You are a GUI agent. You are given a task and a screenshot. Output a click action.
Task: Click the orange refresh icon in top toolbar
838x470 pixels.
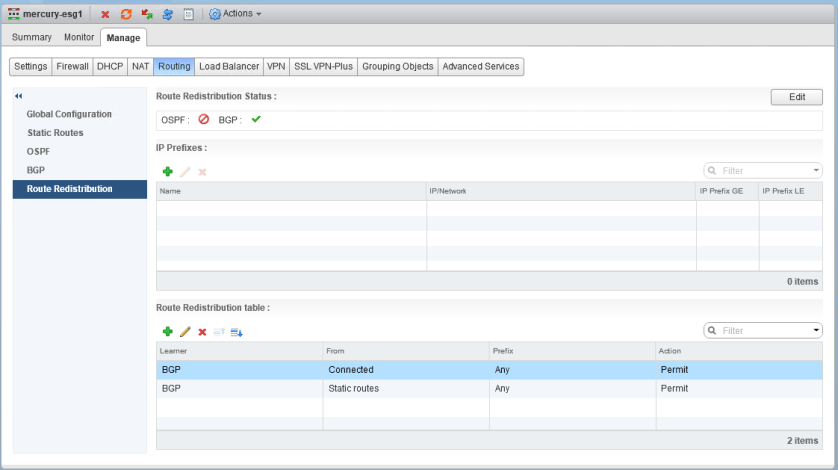click(x=126, y=14)
